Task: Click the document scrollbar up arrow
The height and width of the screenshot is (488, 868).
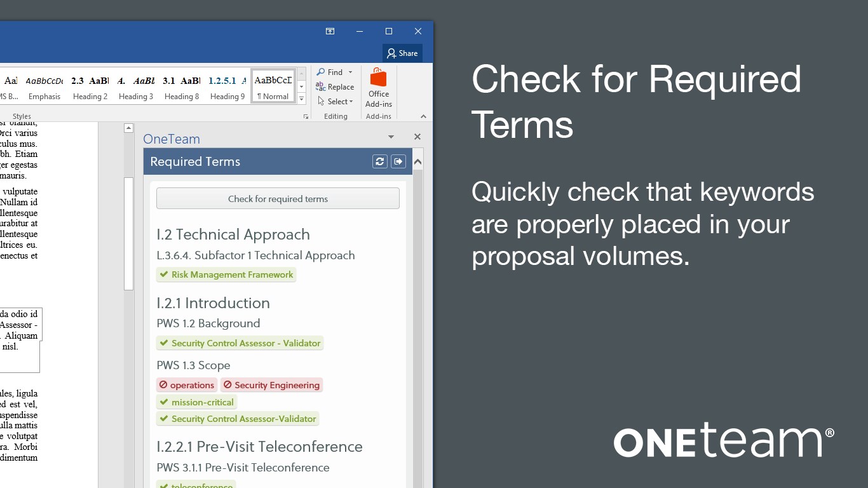Action: (x=128, y=128)
